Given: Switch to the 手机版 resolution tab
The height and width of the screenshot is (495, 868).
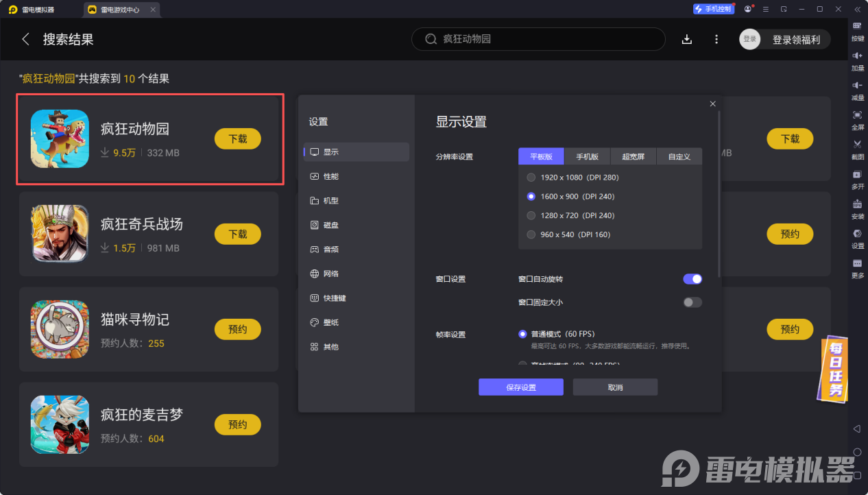Looking at the screenshot, I should pyautogui.click(x=587, y=156).
